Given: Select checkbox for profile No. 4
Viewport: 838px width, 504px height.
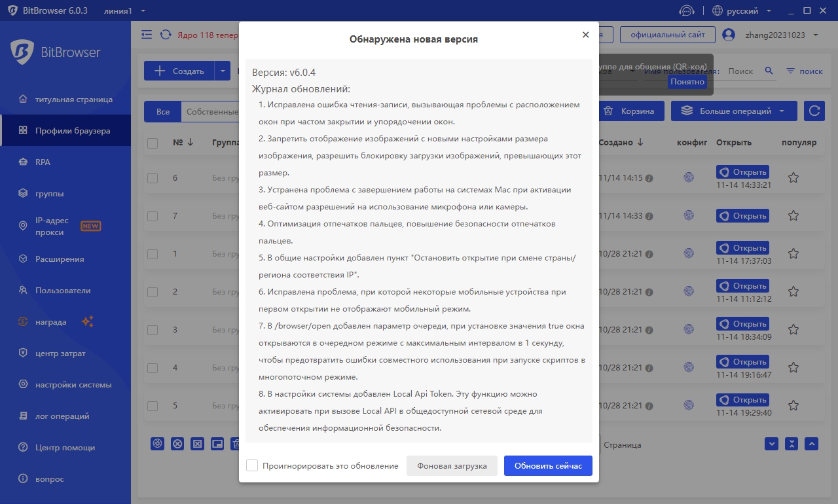Looking at the screenshot, I should coord(153,368).
